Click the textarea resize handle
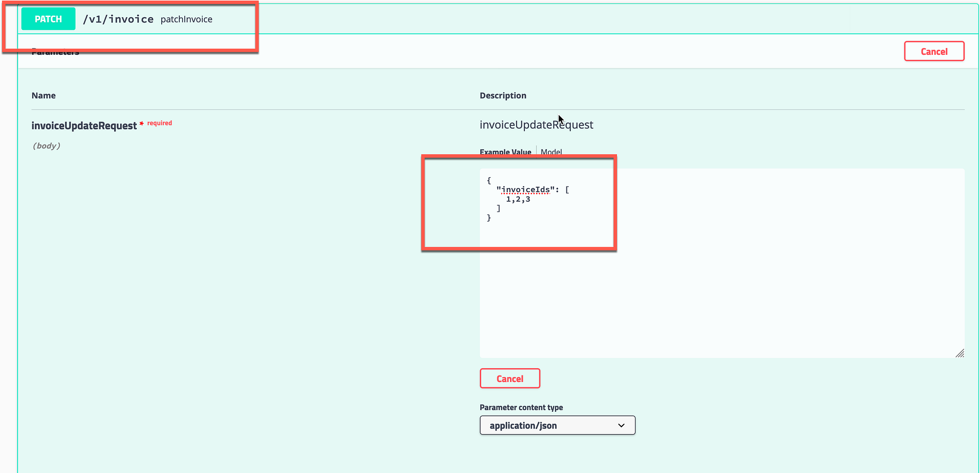 (x=960, y=354)
